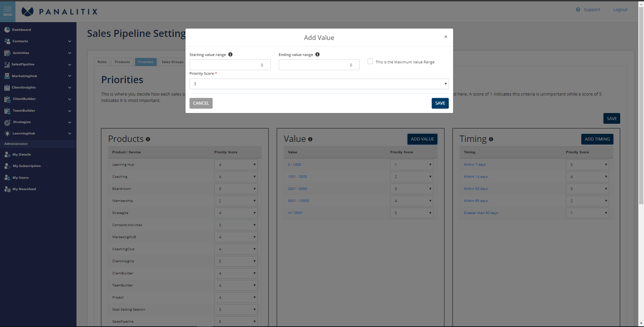The width and height of the screenshot is (644, 327).
Task: Click info icon next to Products heading
Action: click(x=148, y=139)
